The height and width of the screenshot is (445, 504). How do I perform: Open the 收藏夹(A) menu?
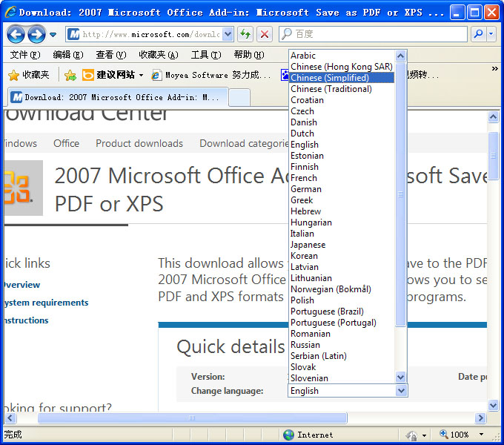click(159, 55)
